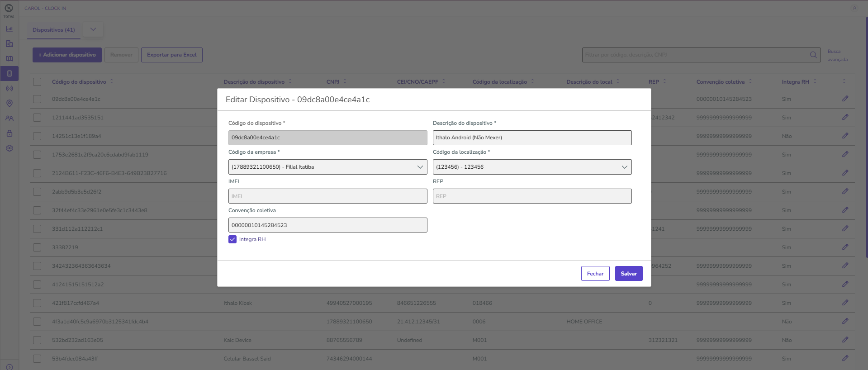
Task: Tick checkbox for device 33382219
Action: click(37, 247)
